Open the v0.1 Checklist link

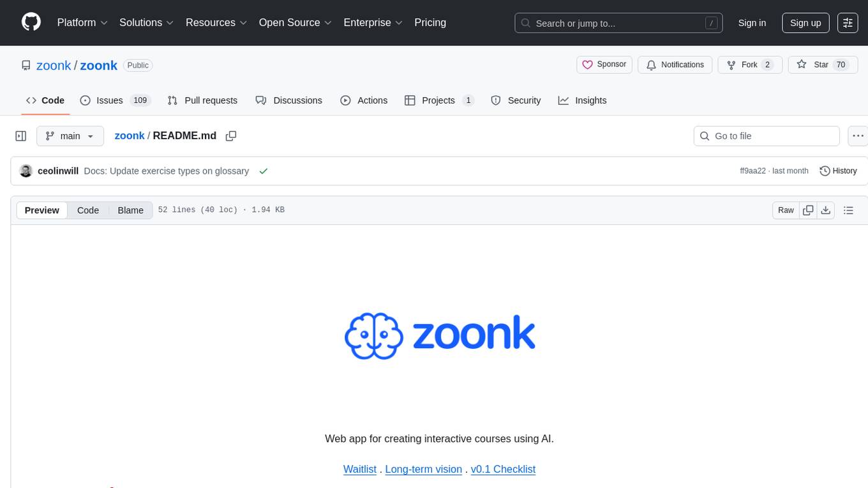coord(503,469)
